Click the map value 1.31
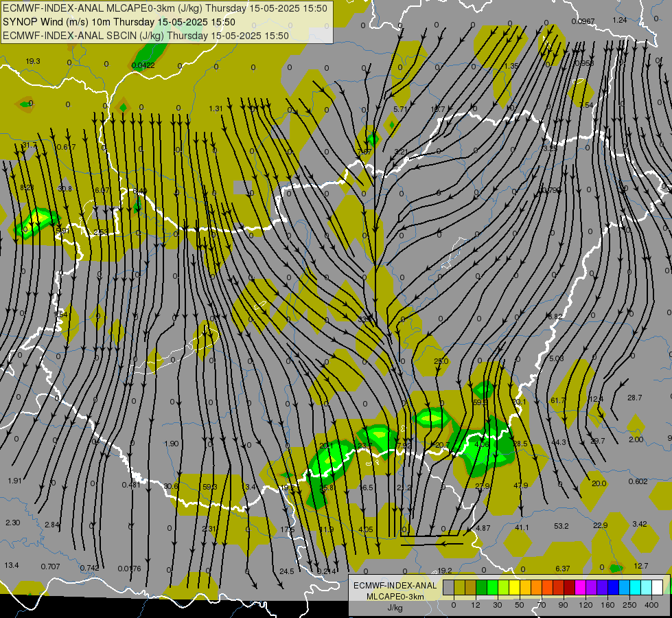The image size is (672, 618). [216, 108]
